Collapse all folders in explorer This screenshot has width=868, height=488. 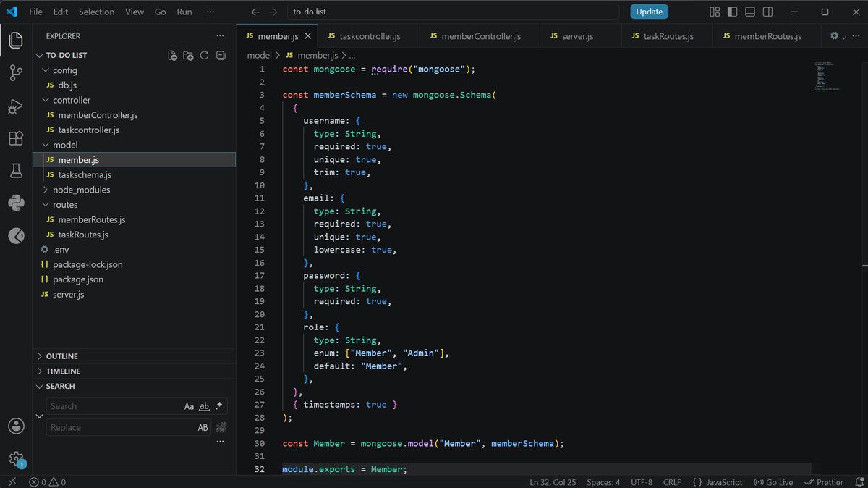coord(221,55)
